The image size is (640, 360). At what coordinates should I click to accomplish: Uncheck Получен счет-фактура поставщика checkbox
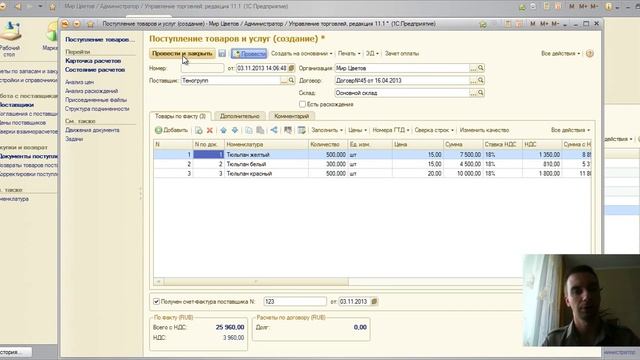tap(156, 302)
